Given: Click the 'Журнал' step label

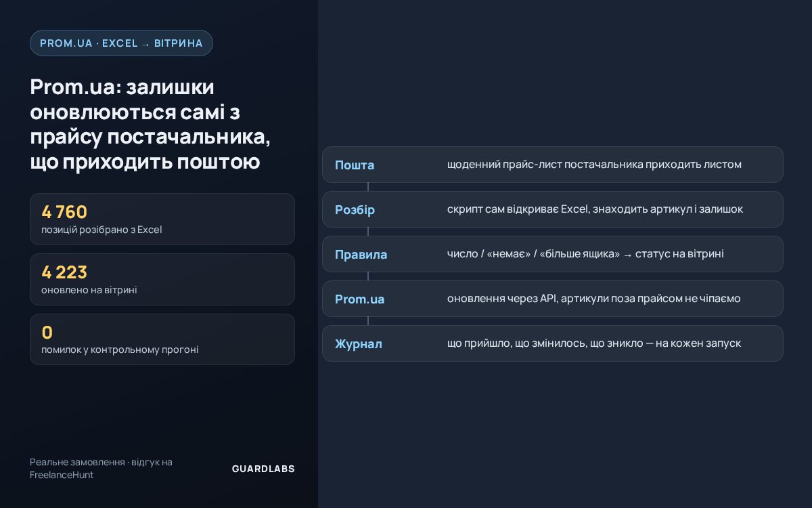Looking at the screenshot, I should point(359,344).
